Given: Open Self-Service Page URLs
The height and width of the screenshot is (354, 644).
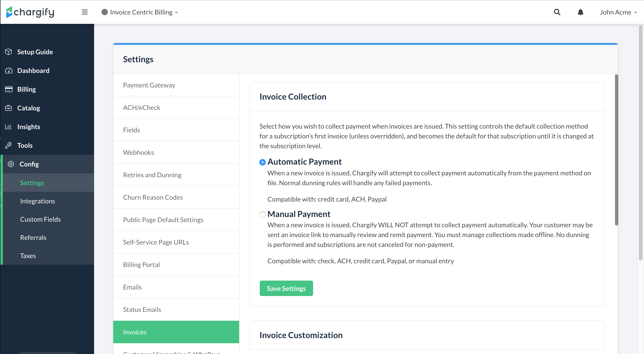Looking at the screenshot, I should click(x=176, y=242).
